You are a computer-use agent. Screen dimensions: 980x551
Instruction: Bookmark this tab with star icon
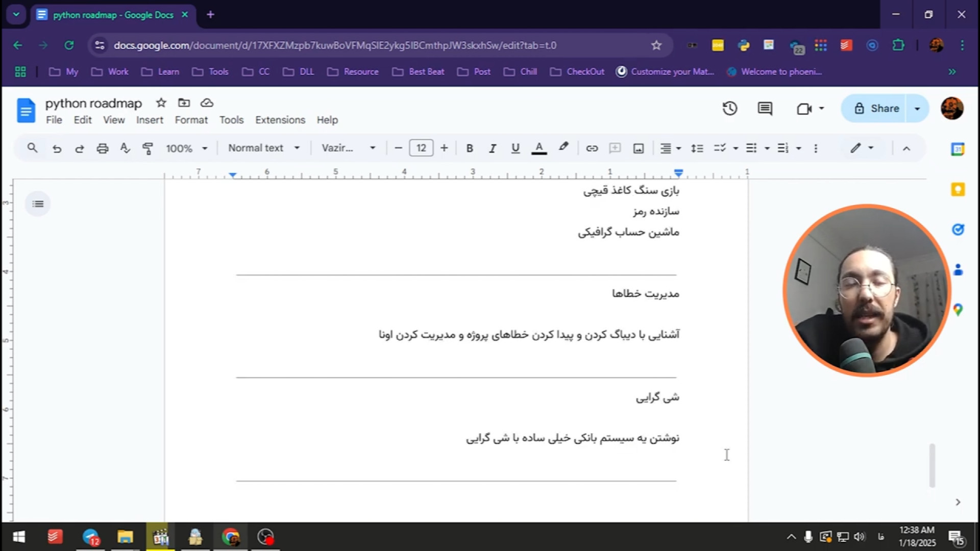(656, 45)
